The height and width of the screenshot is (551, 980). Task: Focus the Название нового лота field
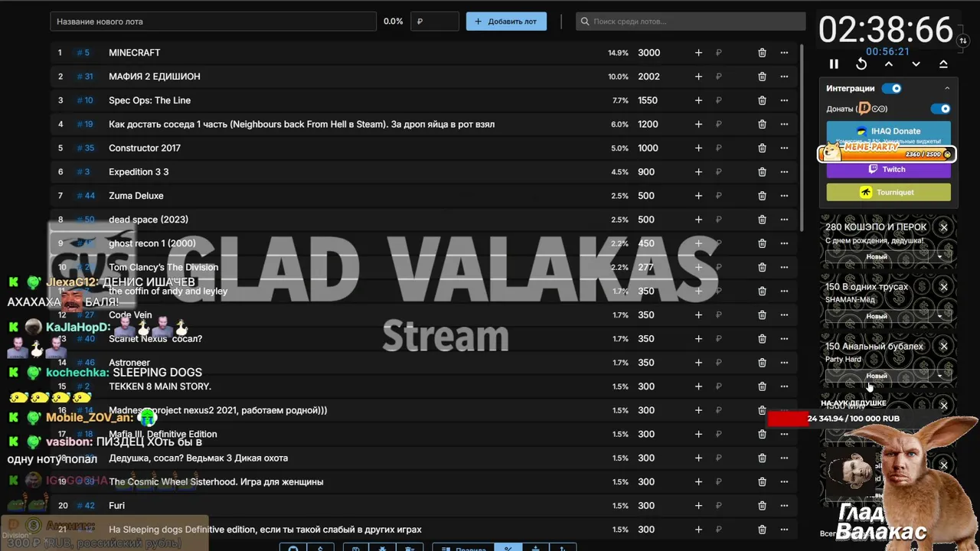tap(213, 21)
